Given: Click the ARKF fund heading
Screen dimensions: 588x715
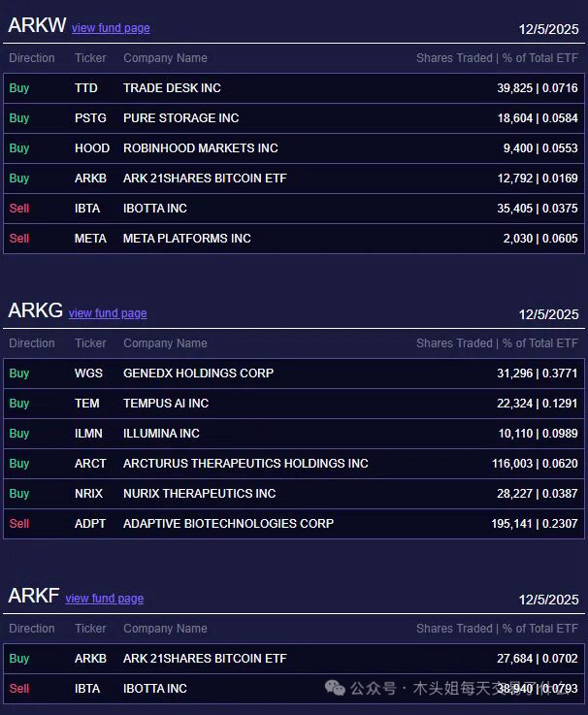Looking at the screenshot, I should tap(34, 596).
